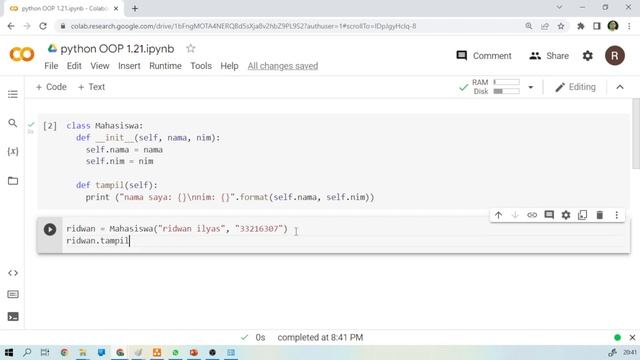
Task: Open terminal sidebar icon
Action: pos(13,316)
